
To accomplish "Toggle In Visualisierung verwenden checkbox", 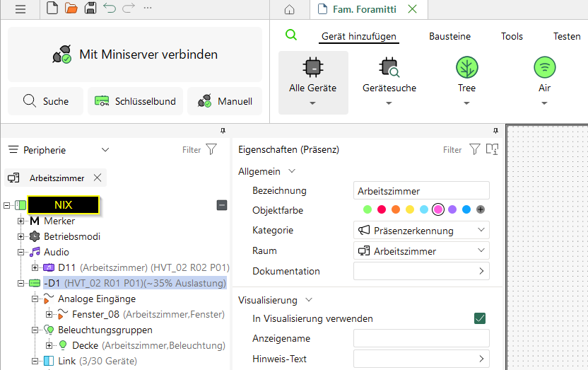I will pyautogui.click(x=480, y=318).
